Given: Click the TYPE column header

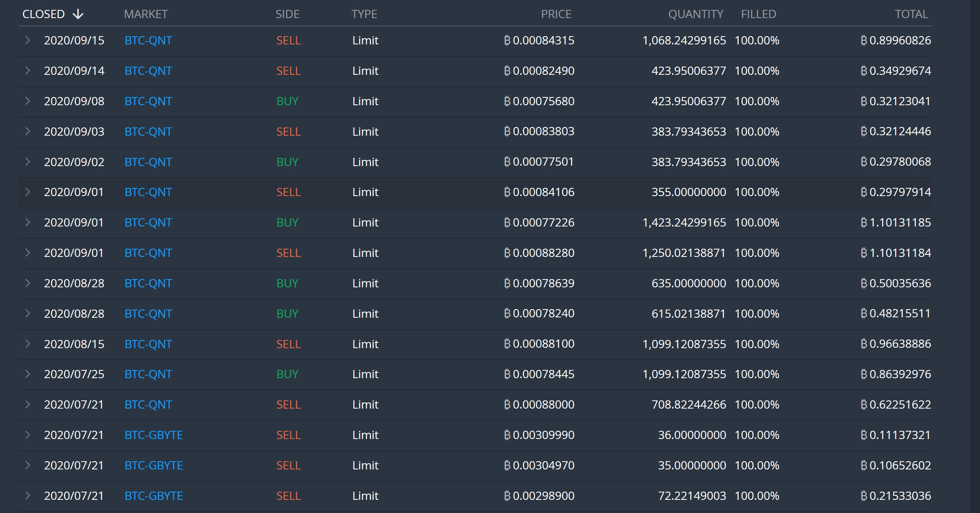Looking at the screenshot, I should pyautogui.click(x=364, y=14).
